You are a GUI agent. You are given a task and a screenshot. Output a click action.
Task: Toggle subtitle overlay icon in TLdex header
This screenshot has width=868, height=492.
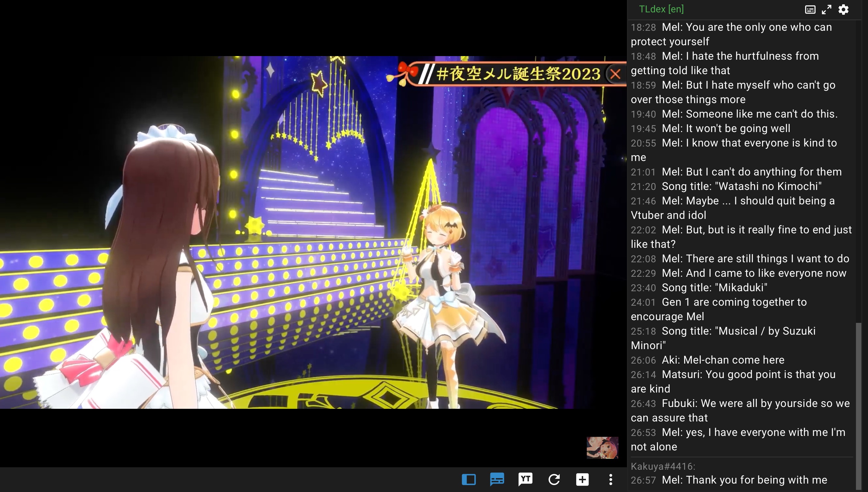tap(810, 9)
